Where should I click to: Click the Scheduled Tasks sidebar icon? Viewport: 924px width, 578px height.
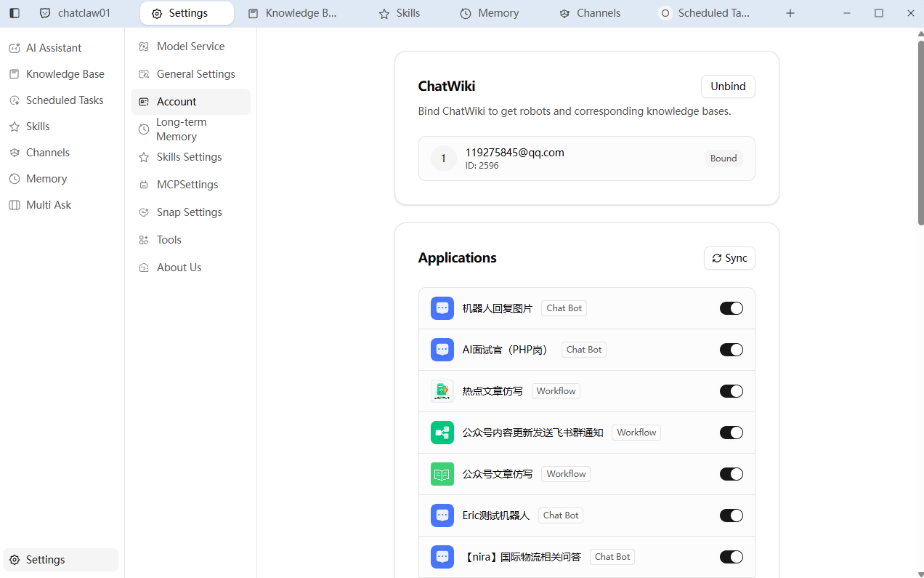coord(15,100)
